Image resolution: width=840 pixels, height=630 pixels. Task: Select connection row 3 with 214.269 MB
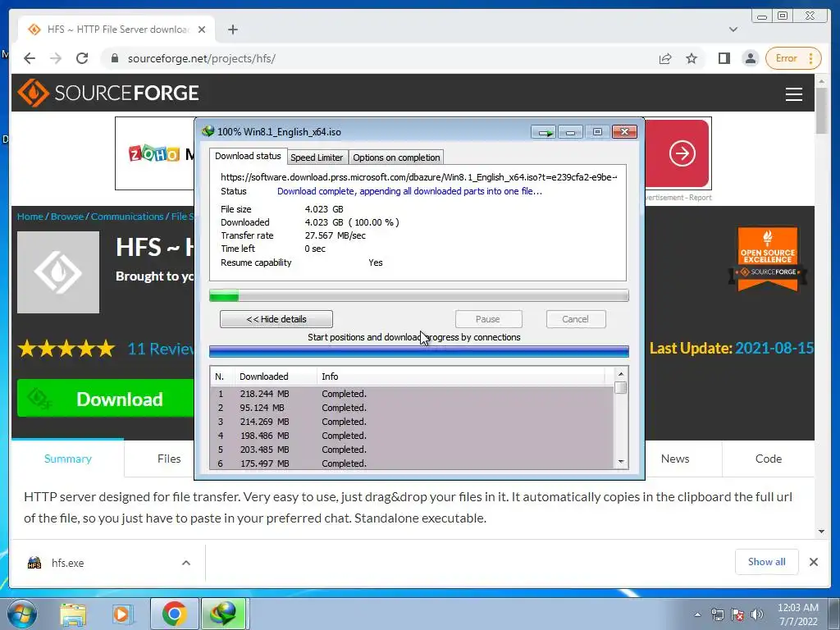(x=412, y=422)
